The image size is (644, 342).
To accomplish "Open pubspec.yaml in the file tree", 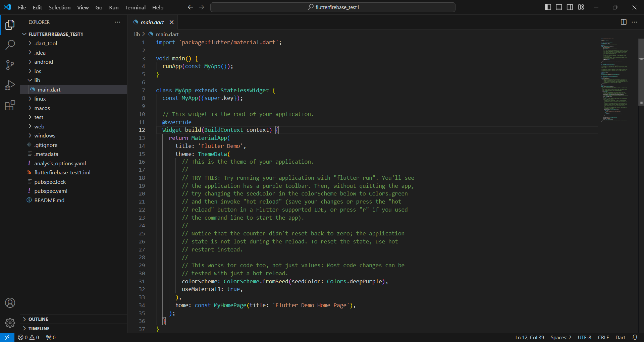I will tap(73, 191).
